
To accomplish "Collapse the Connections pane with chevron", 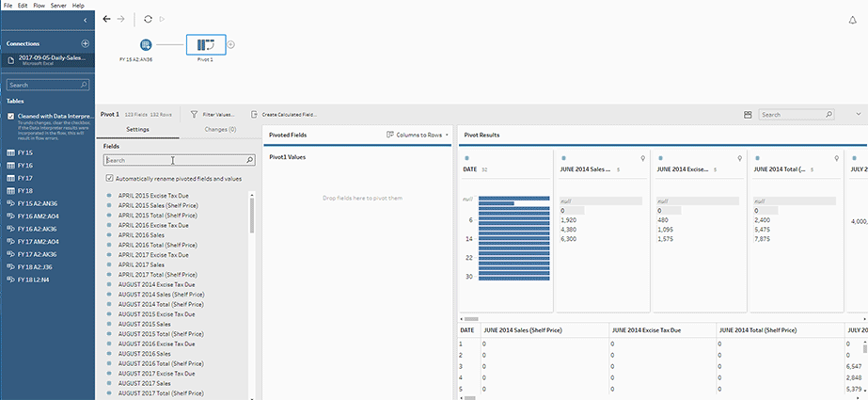I will coord(85,19).
